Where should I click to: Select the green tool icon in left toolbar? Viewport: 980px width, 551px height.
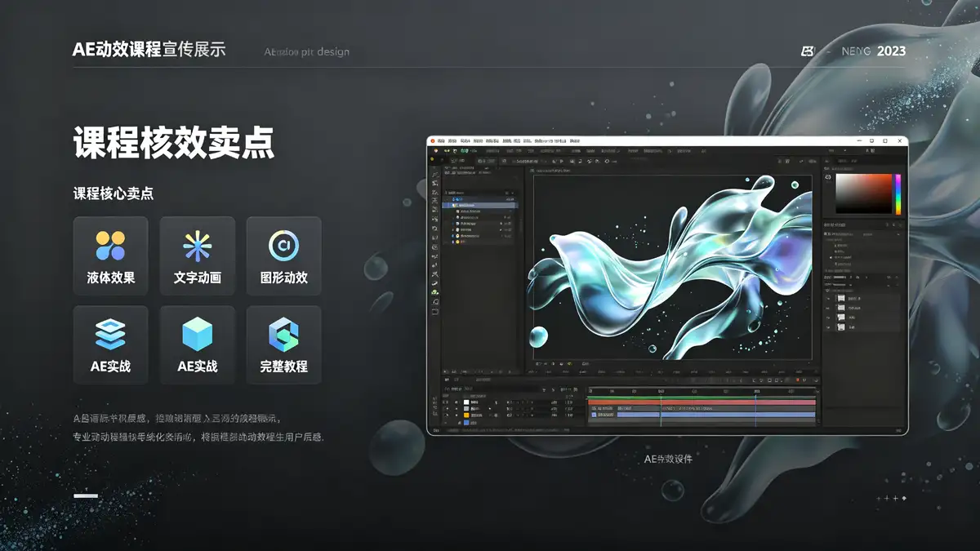click(435, 292)
